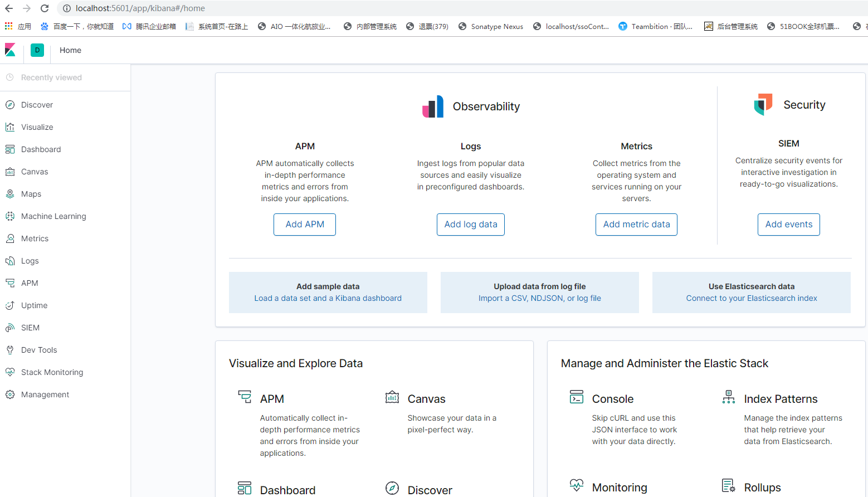Click the Management gear icon

pos(10,394)
